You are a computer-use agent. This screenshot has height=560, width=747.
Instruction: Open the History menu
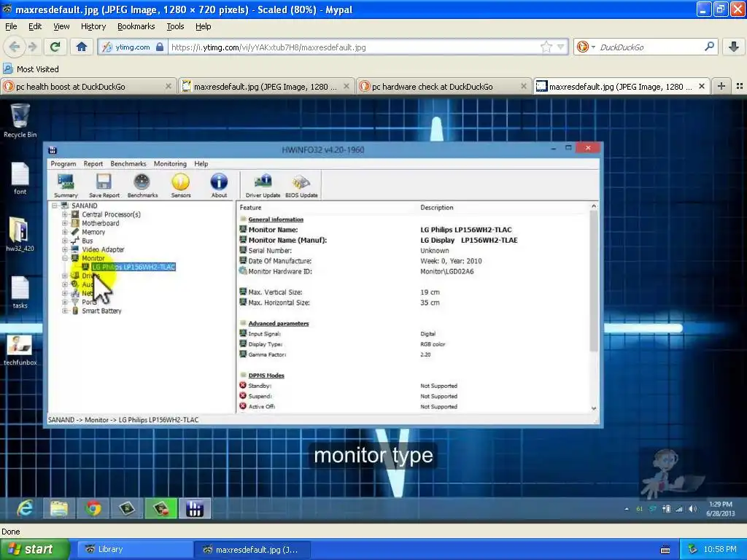click(x=93, y=26)
